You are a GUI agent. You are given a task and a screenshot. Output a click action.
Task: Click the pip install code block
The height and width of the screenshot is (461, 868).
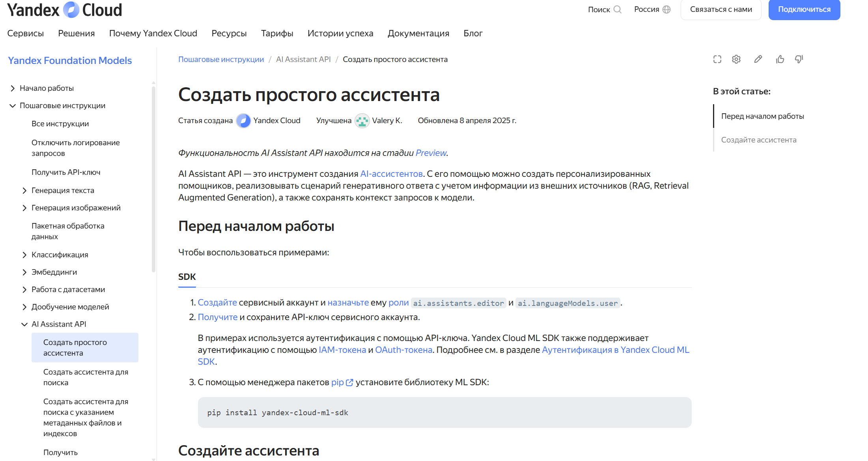[444, 412]
